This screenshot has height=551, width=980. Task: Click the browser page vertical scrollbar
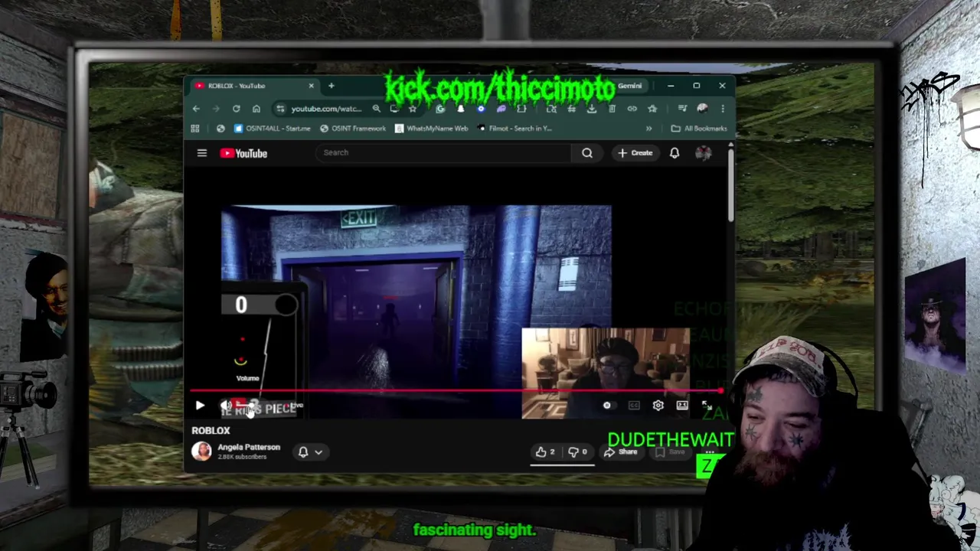click(731, 184)
